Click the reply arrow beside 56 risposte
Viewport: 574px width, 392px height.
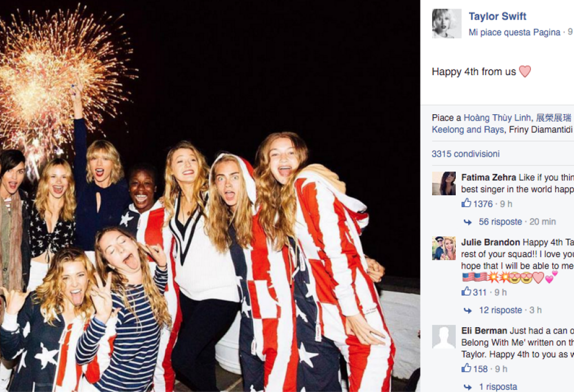coord(466,222)
